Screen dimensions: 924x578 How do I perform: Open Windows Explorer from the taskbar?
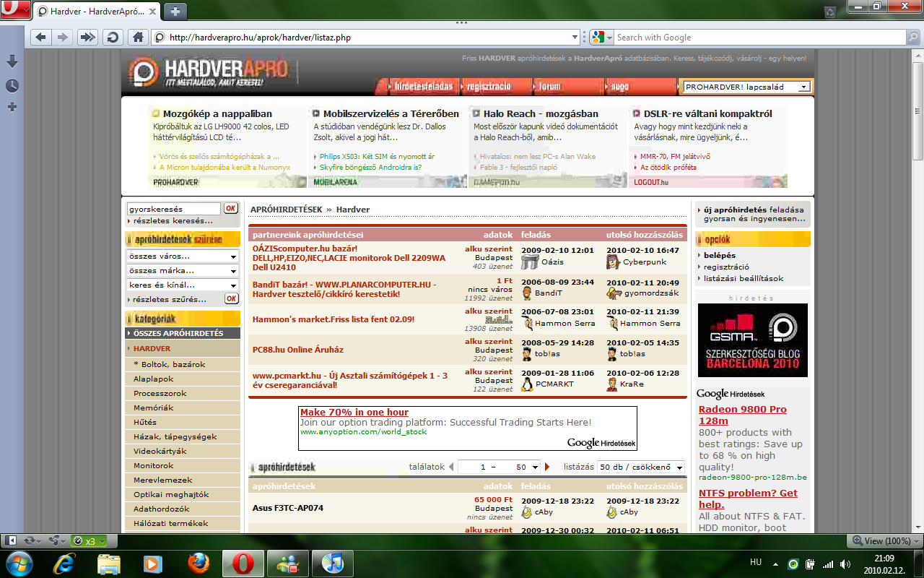point(108,563)
